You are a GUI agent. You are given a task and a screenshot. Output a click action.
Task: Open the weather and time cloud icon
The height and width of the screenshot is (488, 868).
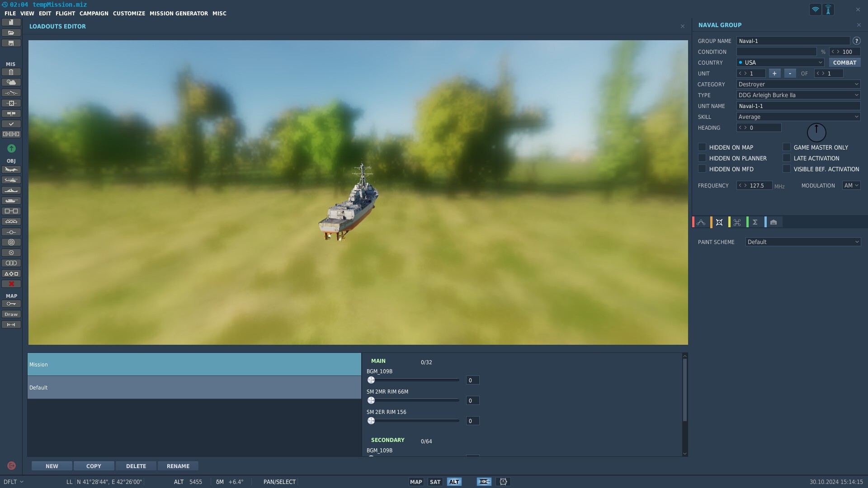11,82
